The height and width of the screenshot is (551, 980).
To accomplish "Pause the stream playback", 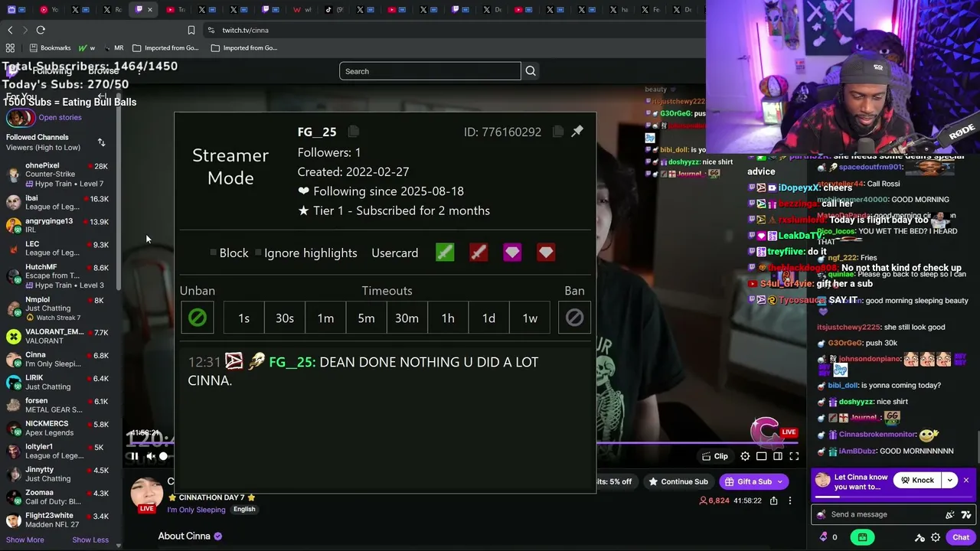I will 134,456.
